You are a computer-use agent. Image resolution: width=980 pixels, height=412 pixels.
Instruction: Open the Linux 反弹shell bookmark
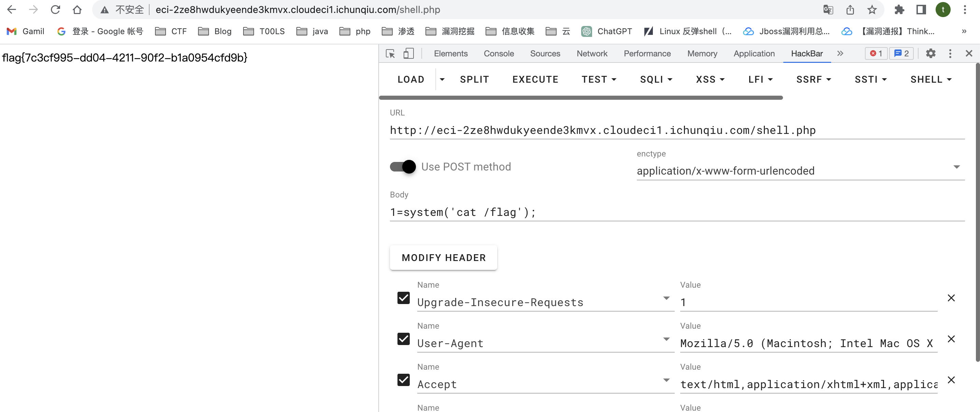[x=688, y=31]
